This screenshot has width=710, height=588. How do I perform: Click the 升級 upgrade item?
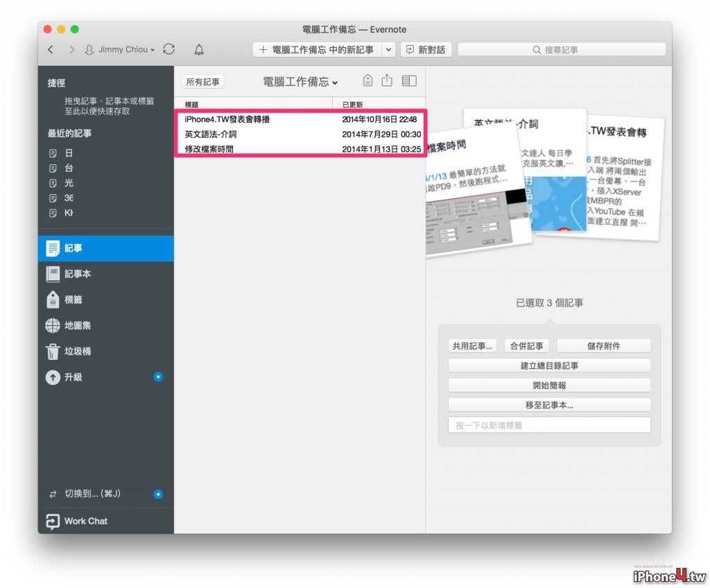point(106,377)
